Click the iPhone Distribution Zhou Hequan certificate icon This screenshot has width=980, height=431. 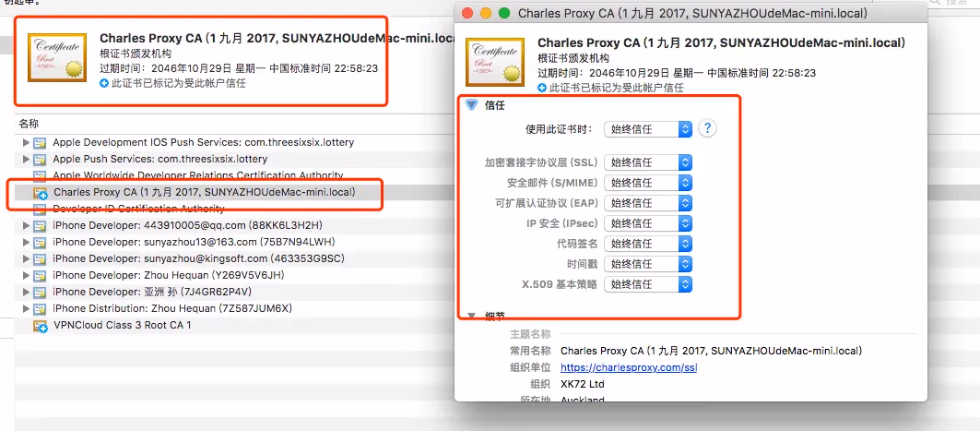click(41, 308)
